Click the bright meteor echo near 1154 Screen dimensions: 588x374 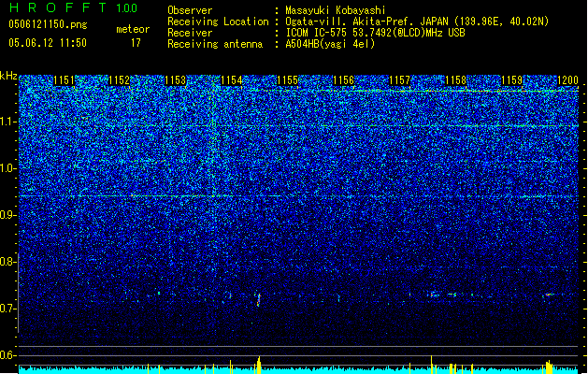point(258,300)
